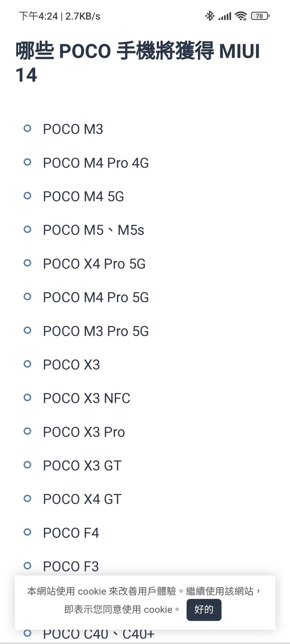This screenshot has width=290, height=644.
Task: Tap the Bluetooth status icon
Action: pyautogui.click(x=210, y=16)
